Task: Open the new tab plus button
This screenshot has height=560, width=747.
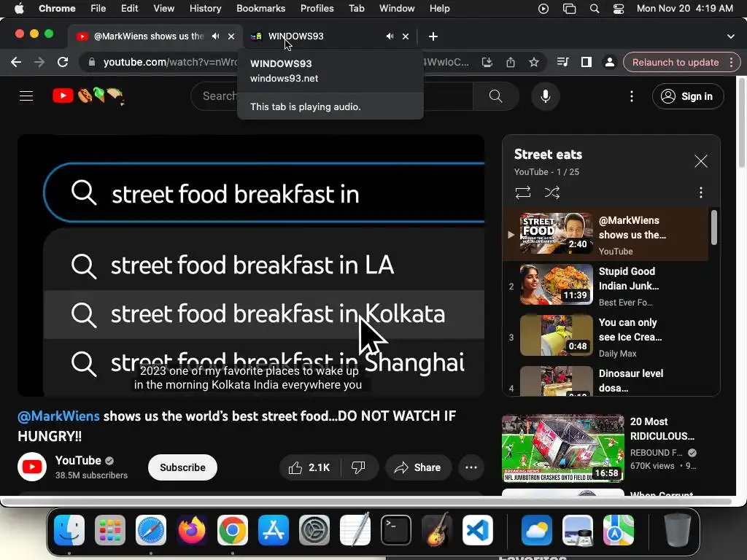Action: coord(433,36)
